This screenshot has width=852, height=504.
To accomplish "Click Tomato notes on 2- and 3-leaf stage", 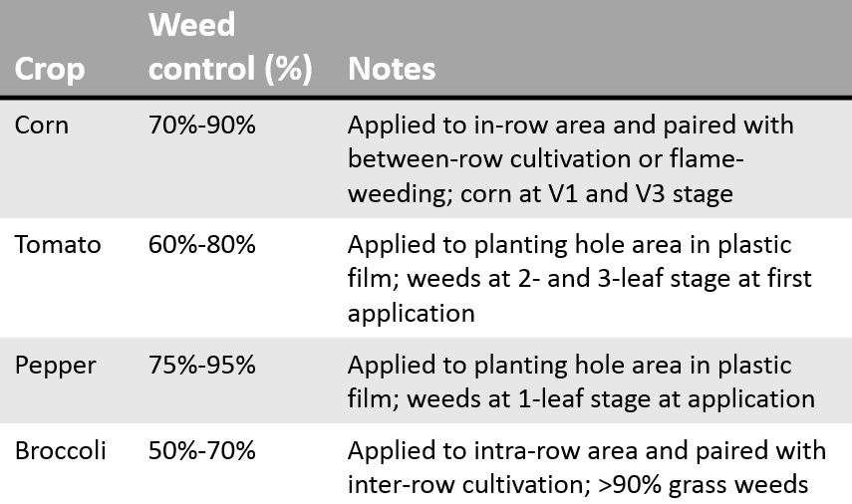I will pos(580,279).
